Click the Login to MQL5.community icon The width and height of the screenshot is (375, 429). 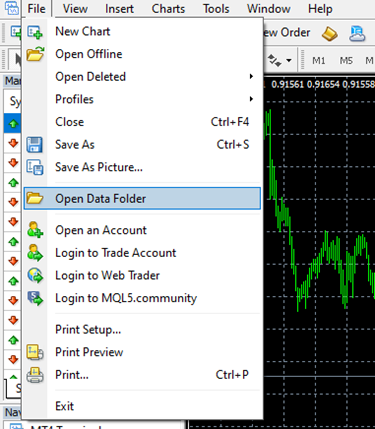click(x=35, y=298)
